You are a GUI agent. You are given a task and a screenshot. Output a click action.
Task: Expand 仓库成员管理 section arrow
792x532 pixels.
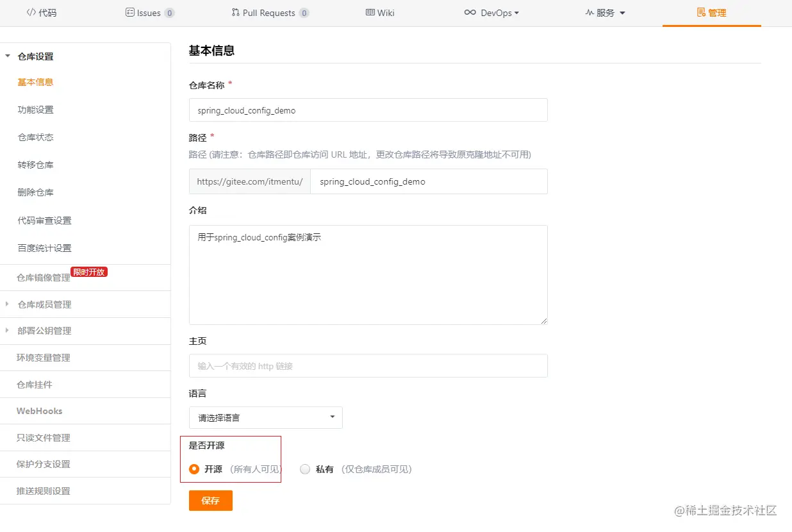pos(7,304)
